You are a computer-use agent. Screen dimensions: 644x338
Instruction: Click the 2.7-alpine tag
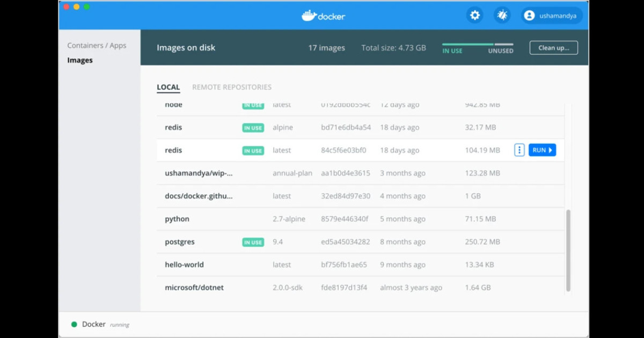tap(289, 219)
